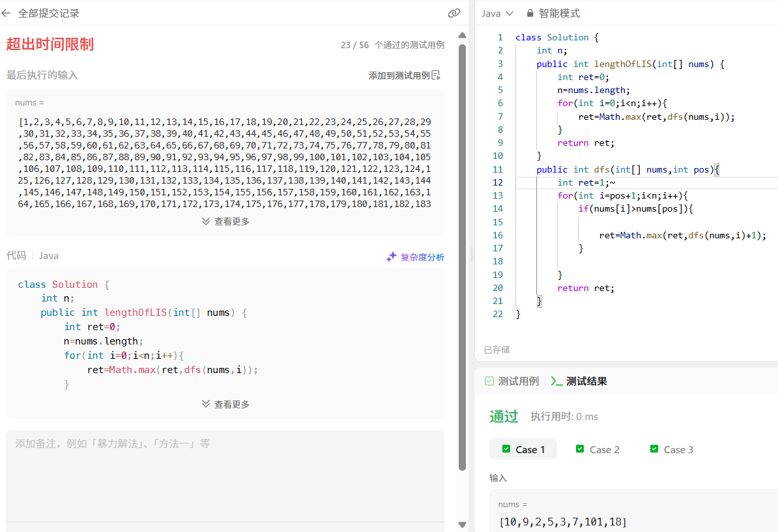The image size is (778, 532).
Task: Click 'if(nums[i]>nums[pos]){' on editor line 14
Action: 635,209
